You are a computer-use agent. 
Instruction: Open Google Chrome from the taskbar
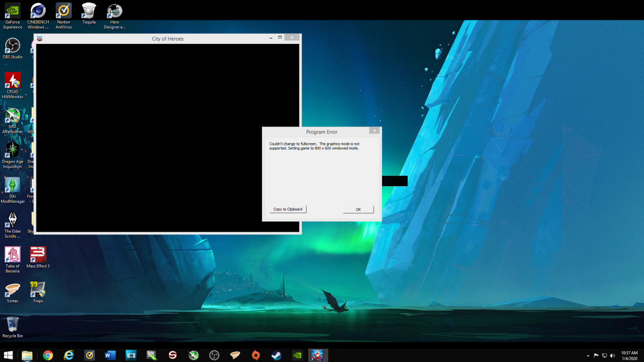48,355
